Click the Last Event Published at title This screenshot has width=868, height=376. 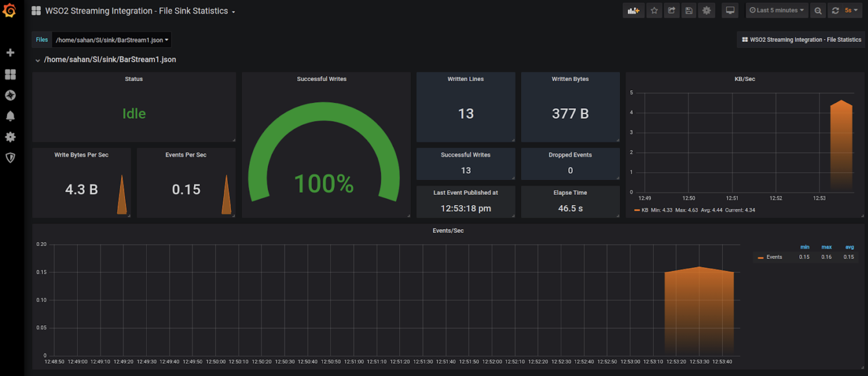pos(466,193)
